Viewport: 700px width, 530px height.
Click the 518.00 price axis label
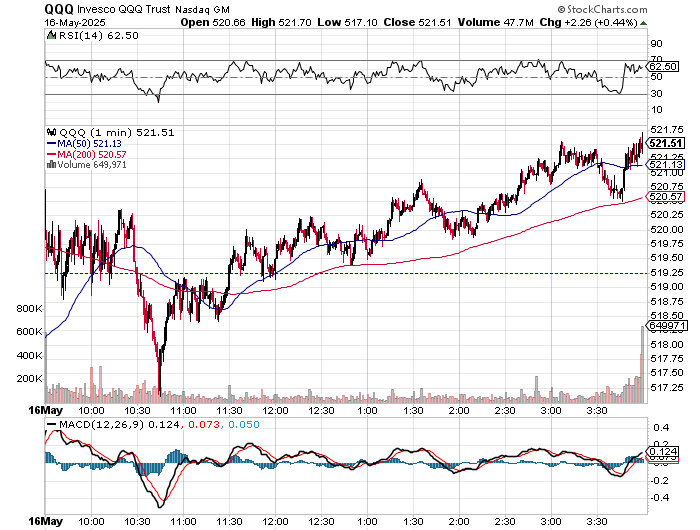coord(667,345)
